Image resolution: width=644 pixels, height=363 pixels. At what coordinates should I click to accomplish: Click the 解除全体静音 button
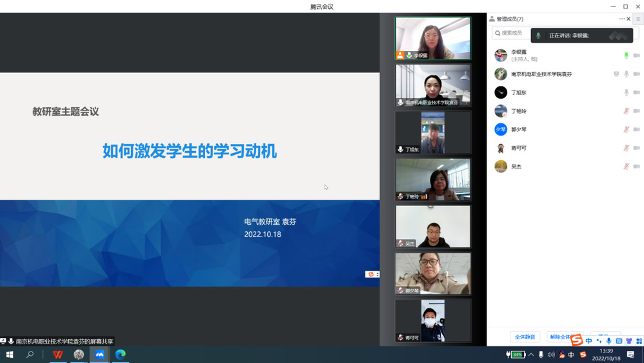coord(559,337)
